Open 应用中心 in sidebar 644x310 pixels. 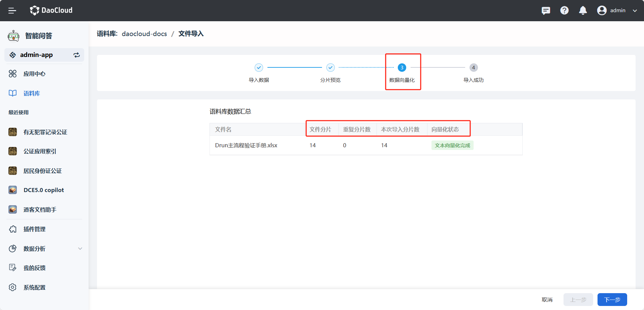[x=34, y=74]
